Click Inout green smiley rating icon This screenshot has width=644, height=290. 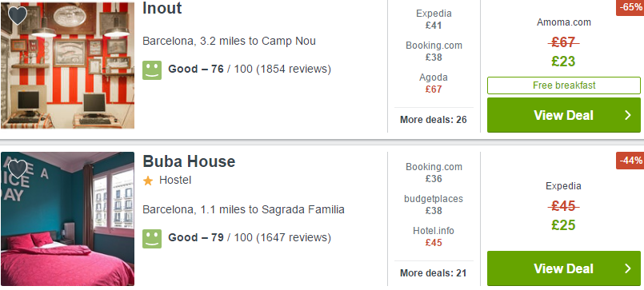(x=152, y=70)
